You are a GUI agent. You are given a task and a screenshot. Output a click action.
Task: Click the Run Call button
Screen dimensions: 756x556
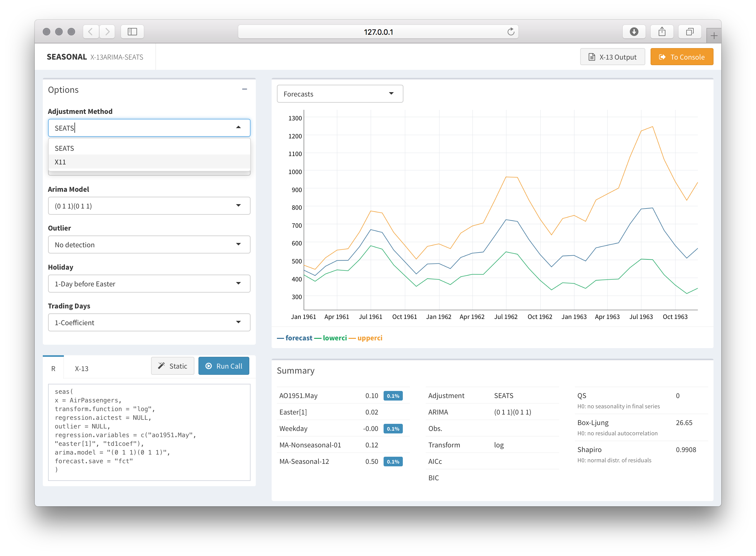(x=224, y=366)
